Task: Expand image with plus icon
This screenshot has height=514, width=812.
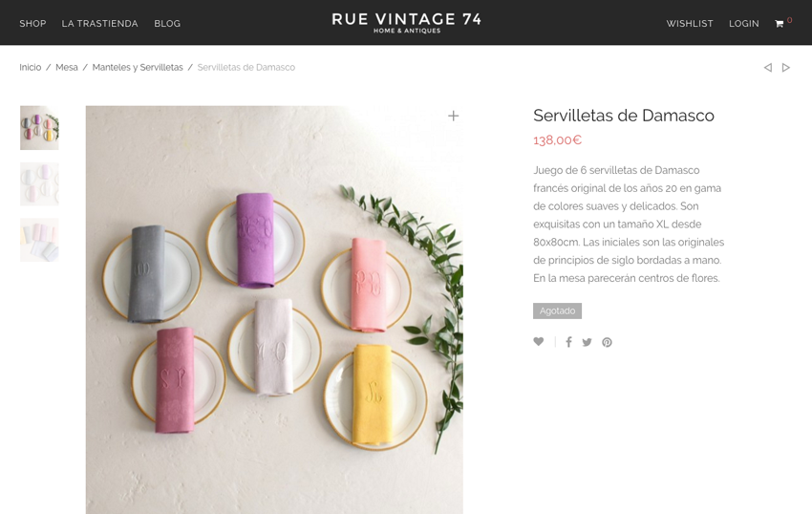Action: (x=453, y=116)
